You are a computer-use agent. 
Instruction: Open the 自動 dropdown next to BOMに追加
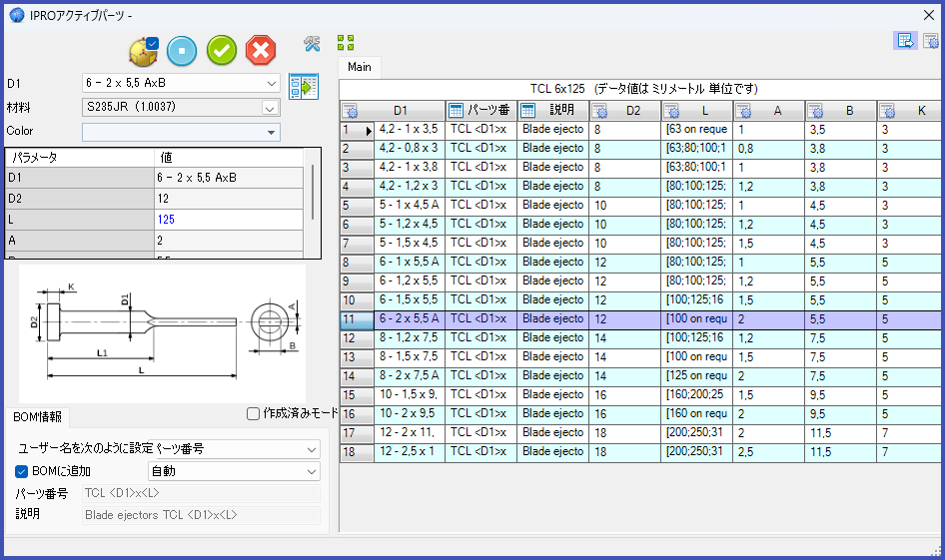pos(233,471)
